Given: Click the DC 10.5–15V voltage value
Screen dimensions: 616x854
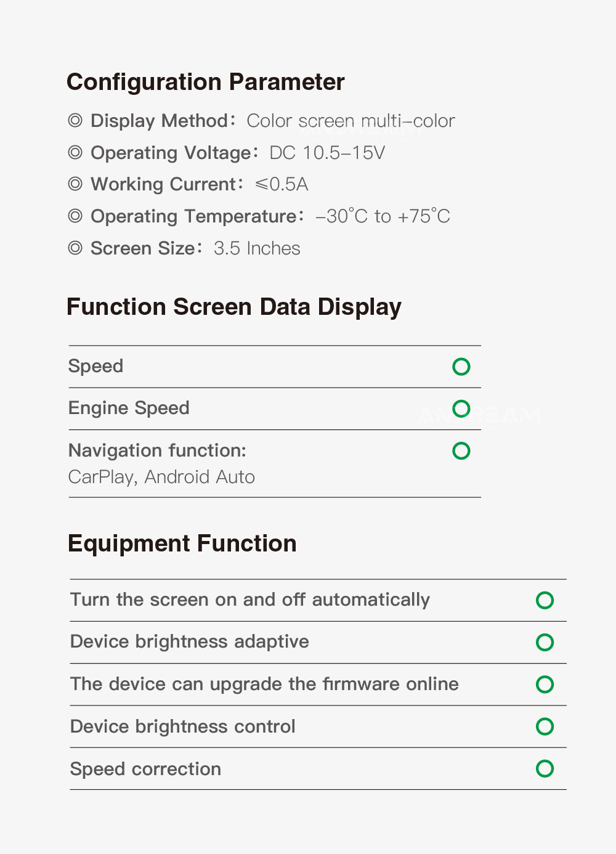Looking at the screenshot, I should (x=327, y=153).
